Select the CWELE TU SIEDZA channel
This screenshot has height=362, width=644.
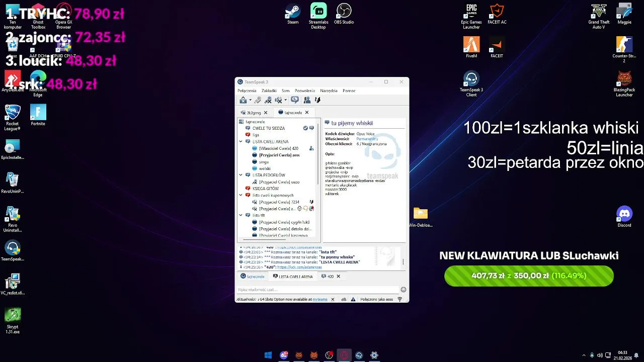269,128
